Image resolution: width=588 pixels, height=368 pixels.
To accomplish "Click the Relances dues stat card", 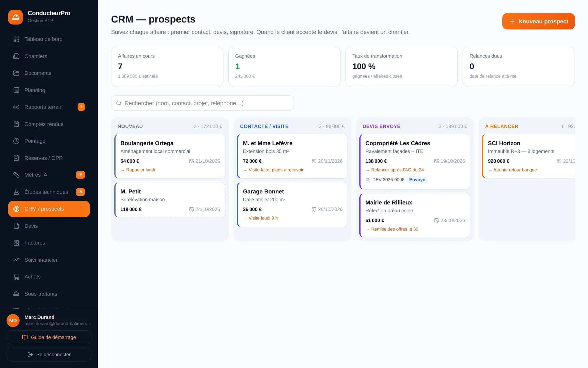I will tap(519, 67).
